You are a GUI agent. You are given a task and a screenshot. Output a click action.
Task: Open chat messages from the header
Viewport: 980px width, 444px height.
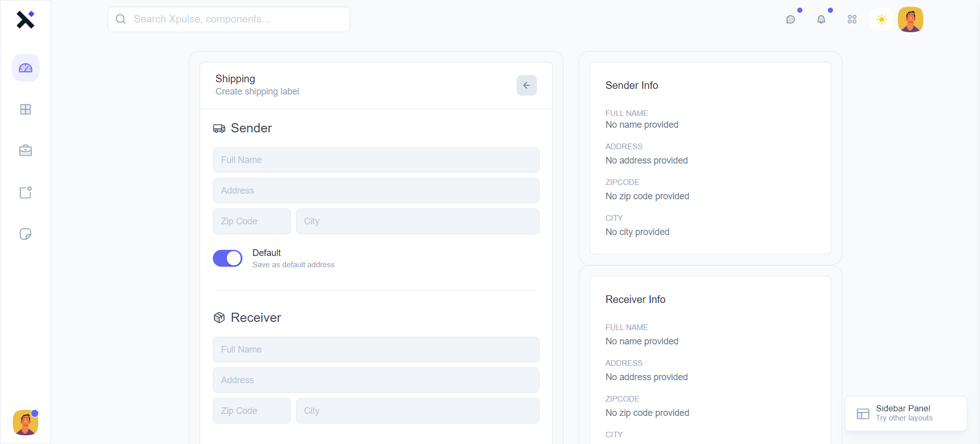pyautogui.click(x=791, y=19)
